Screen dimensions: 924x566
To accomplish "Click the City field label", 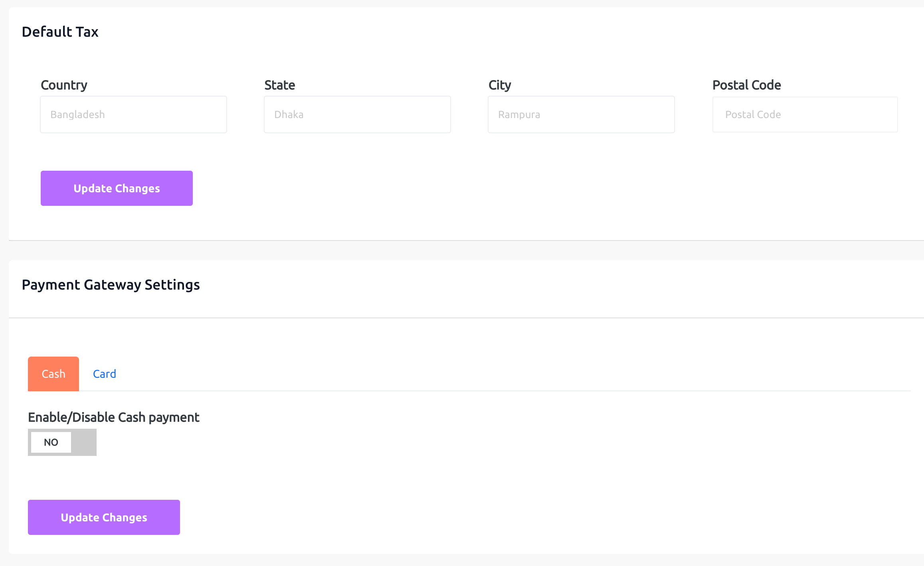I will pyautogui.click(x=500, y=85).
